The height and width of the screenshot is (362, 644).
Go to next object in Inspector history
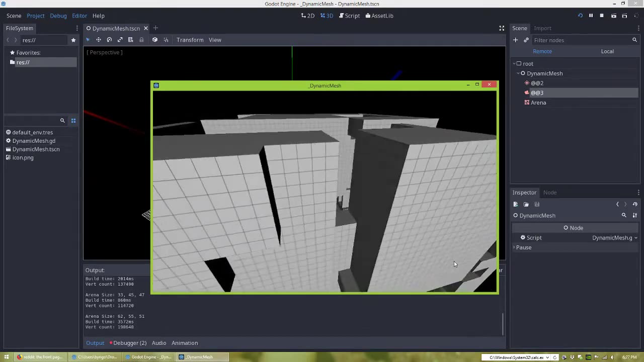(x=625, y=204)
